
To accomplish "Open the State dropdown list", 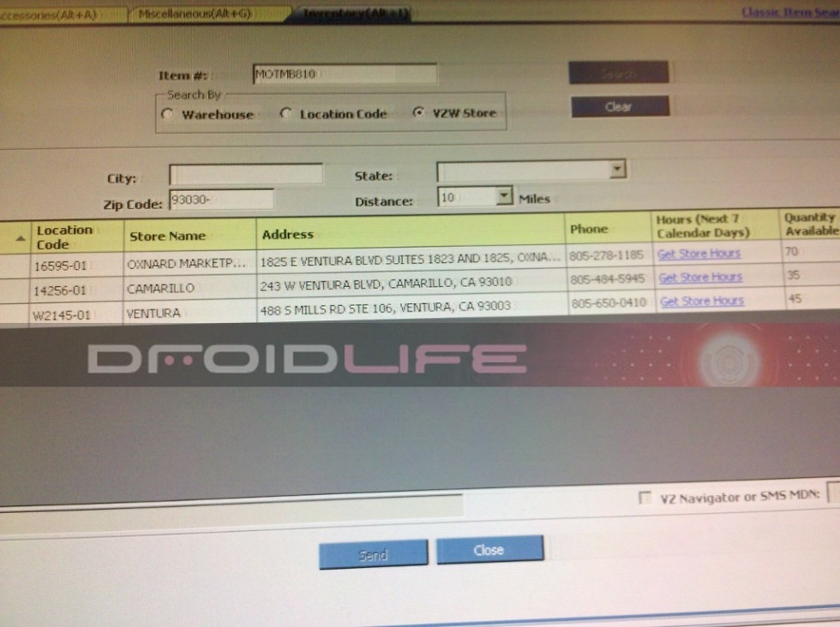I will point(617,170).
